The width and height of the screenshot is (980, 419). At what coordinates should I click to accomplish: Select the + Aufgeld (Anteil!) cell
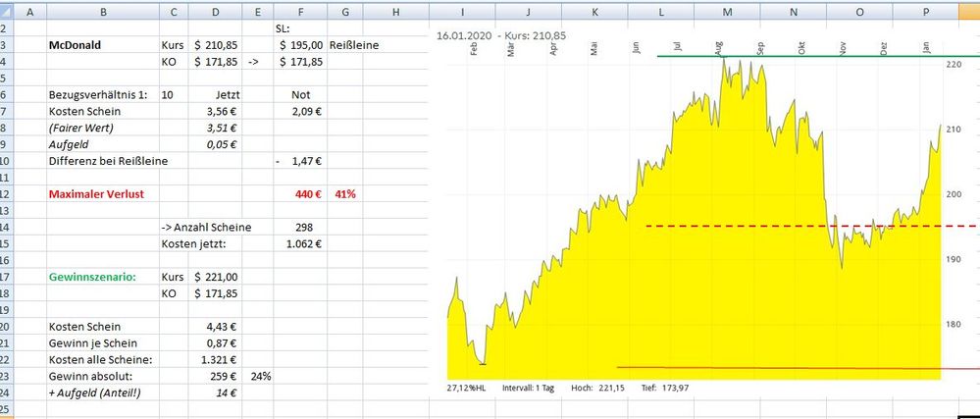94,393
